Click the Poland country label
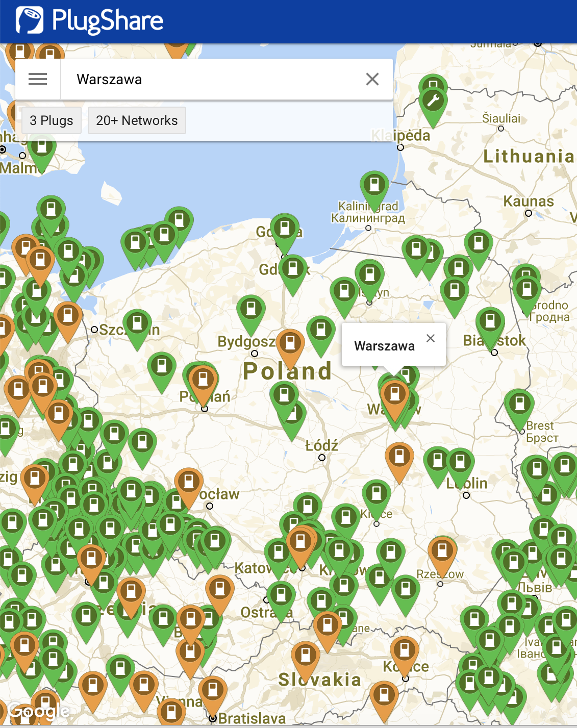577x728 pixels. [287, 371]
